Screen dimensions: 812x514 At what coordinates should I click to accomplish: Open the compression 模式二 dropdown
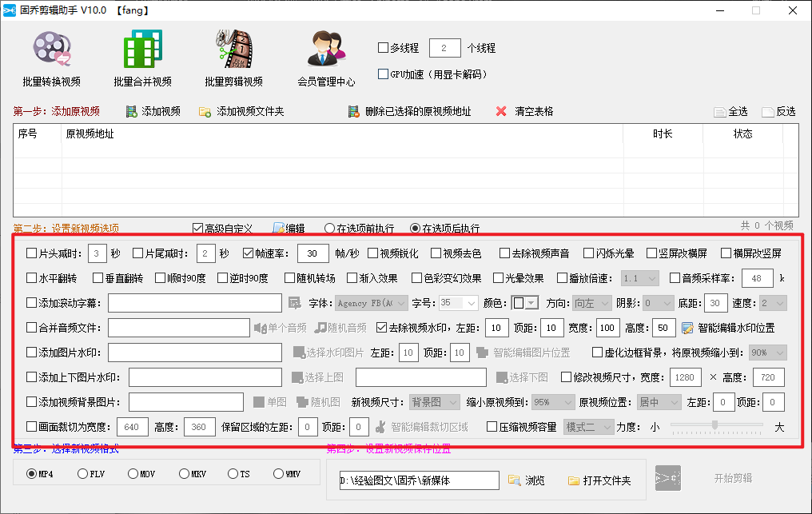point(589,427)
